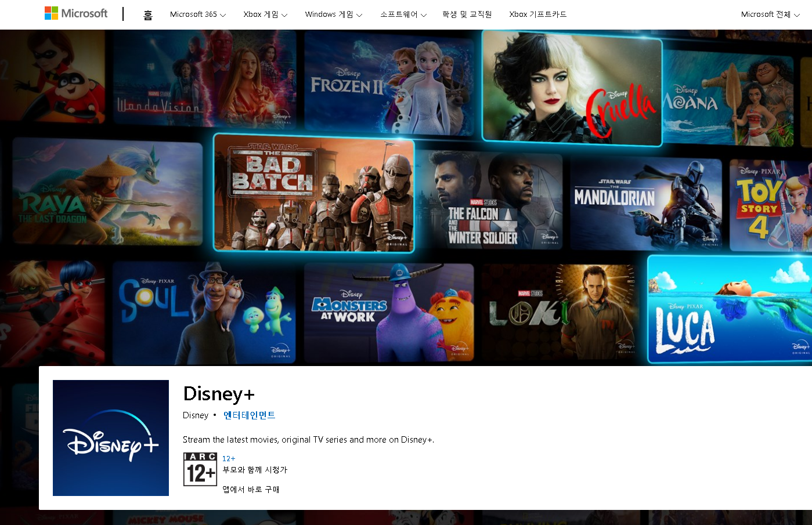Click the Disney+ app logo tile
The height and width of the screenshot is (525, 812).
click(x=111, y=438)
